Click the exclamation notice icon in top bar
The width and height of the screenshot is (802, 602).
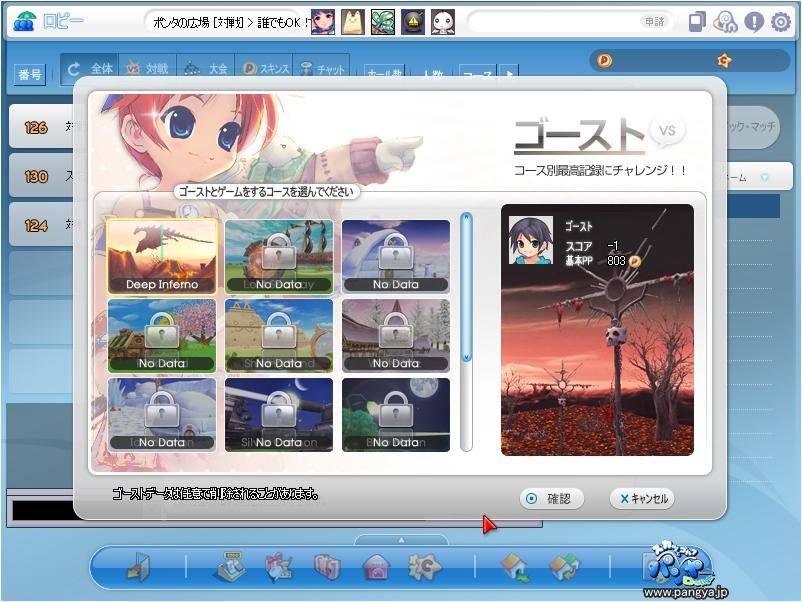754,22
